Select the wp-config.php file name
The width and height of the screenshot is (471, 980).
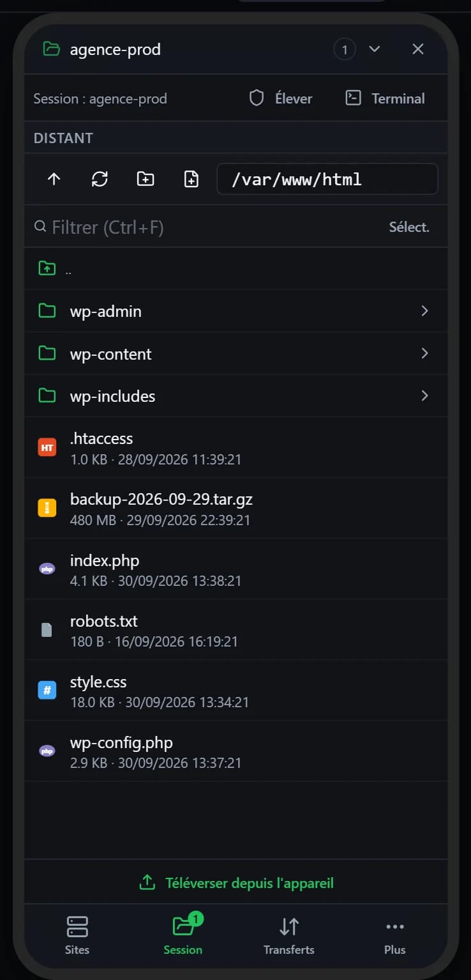click(x=121, y=742)
